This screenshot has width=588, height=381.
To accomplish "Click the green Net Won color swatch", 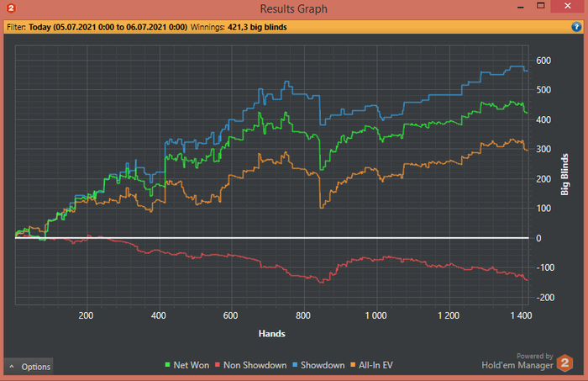I will click(x=168, y=365).
